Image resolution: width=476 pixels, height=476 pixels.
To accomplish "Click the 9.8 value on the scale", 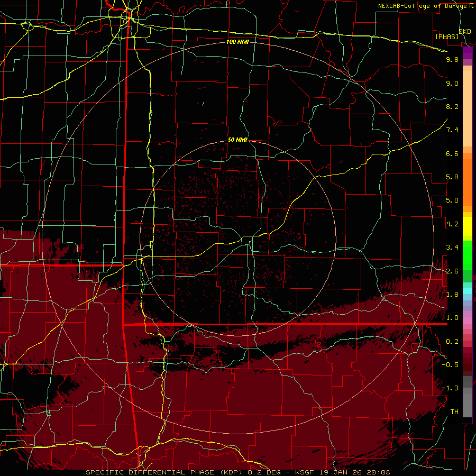I will click(452, 59).
